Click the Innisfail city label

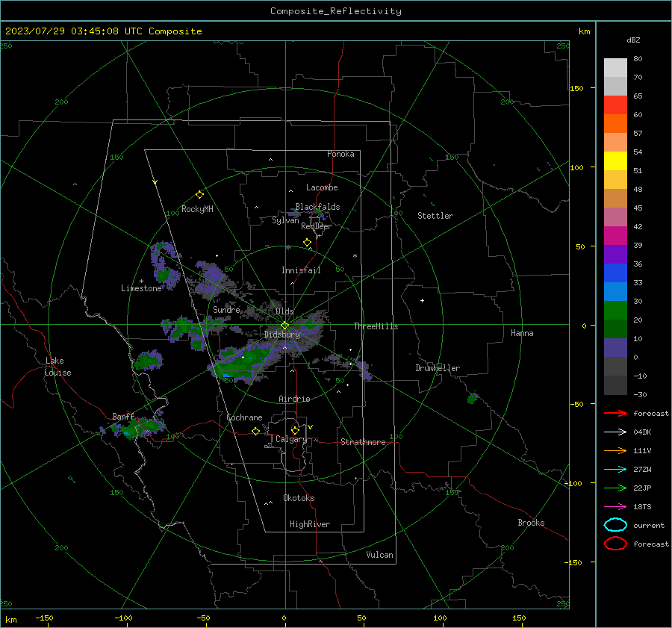tap(301, 270)
